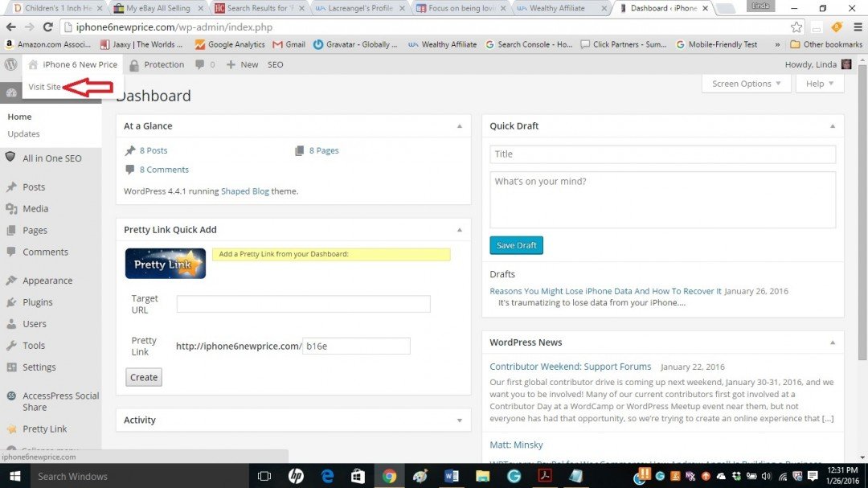Open Visit Site link under site name

click(x=44, y=87)
